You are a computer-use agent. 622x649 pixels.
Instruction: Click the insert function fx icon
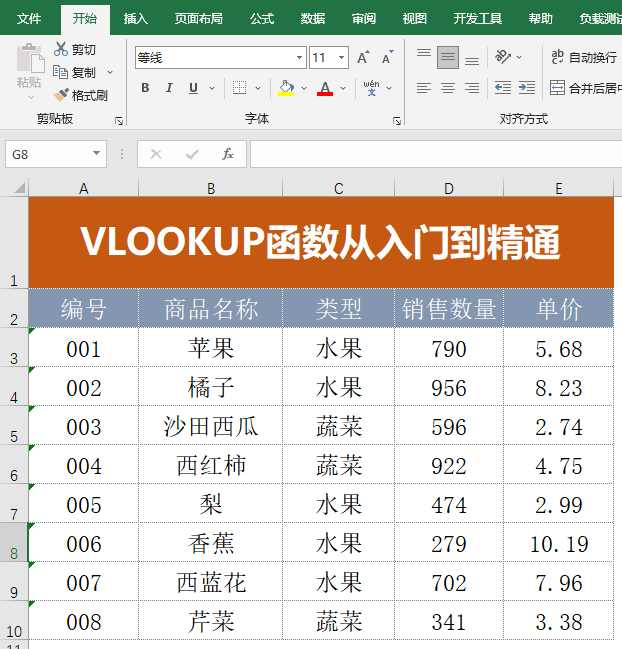coord(228,154)
